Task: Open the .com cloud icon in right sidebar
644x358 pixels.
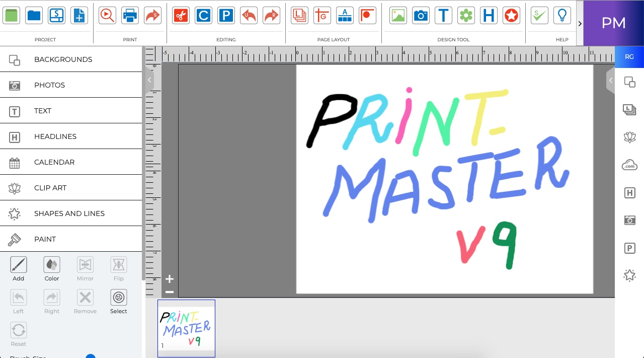Action: click(629, 165)
